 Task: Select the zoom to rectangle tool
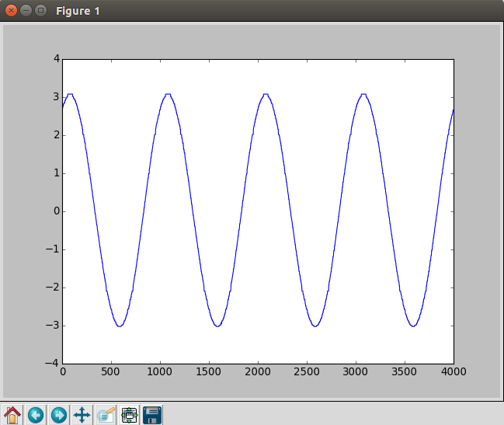(106, 415)
